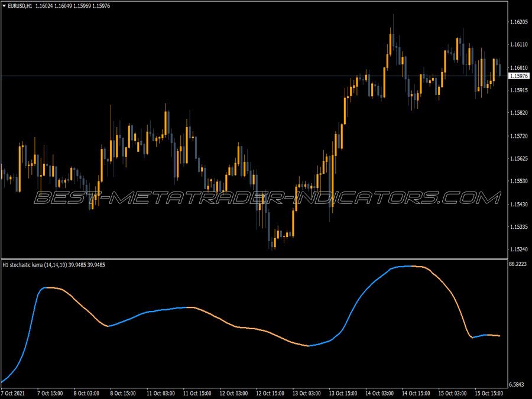This screenshot has width=532, height=399.
Task: Click the 11 Oct 03:00 time label
Action: 161,393
